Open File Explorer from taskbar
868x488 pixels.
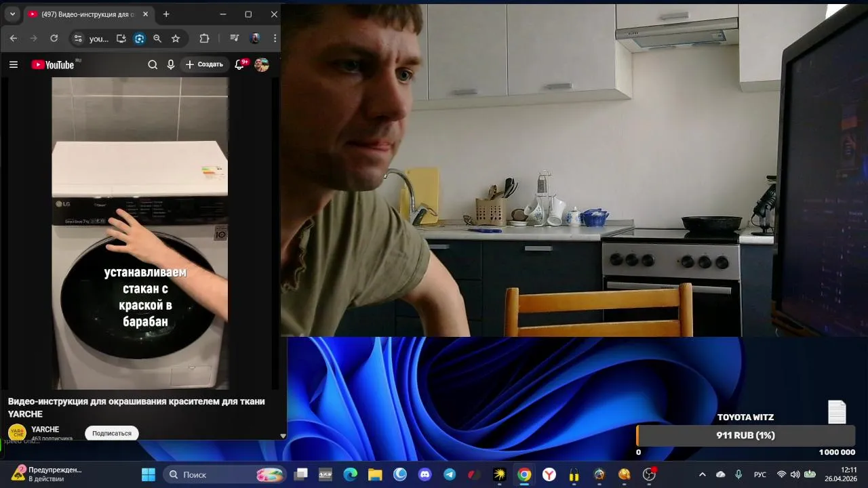(x=375, y=474)
